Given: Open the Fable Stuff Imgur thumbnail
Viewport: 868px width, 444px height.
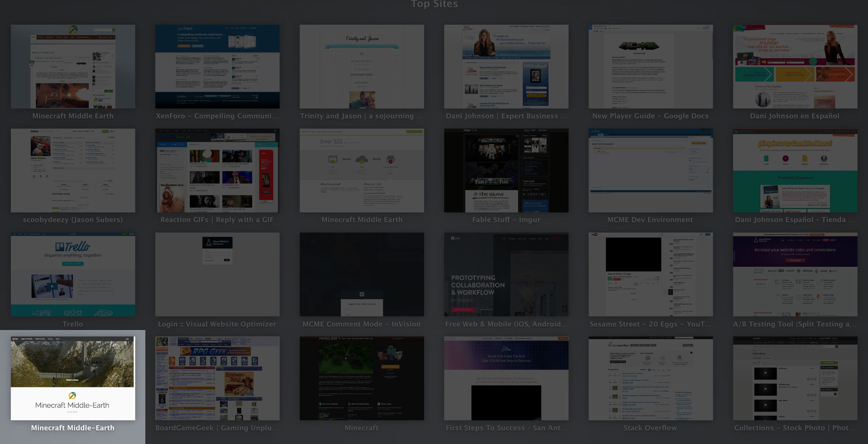Looking at the screenshot, I should coord(506,171).
